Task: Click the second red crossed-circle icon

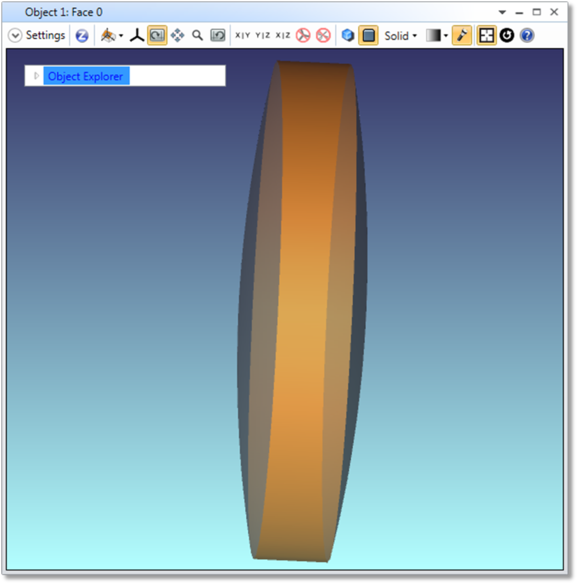Action: [x=323, y=36]
